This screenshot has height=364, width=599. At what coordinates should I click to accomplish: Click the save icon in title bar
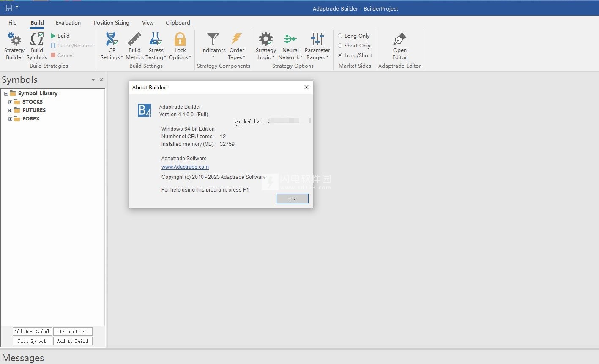(9, 8)
